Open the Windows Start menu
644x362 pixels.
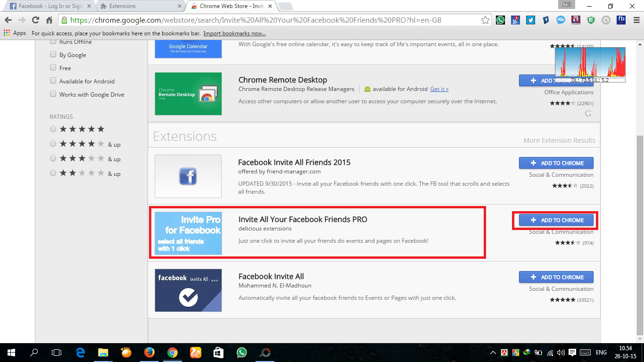pos(11,352)
